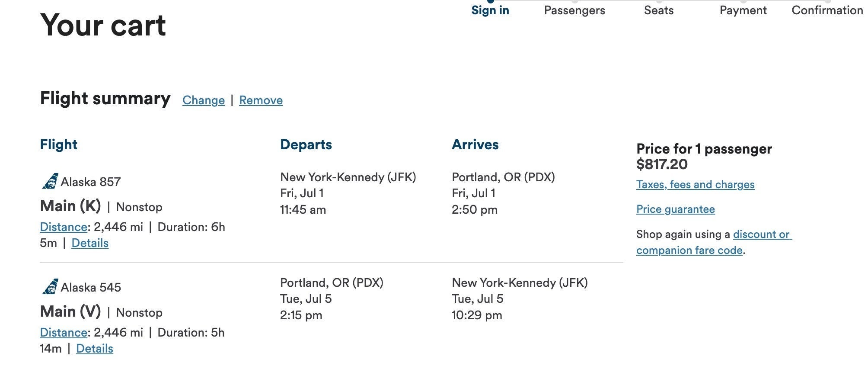Remove the flights from the cart
This screenshot has height=385, width=868.
pyautogui.click(x=260, y=100)
